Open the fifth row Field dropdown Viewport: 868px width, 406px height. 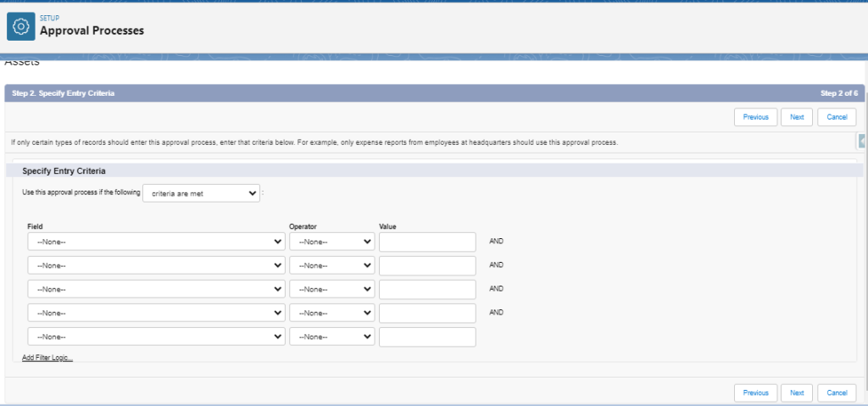point(156,336)
